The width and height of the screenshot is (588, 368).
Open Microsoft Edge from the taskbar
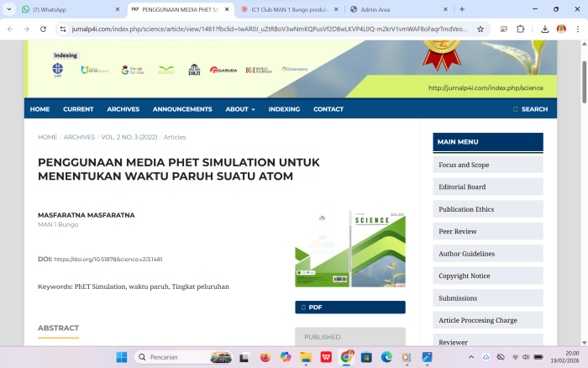386,357
